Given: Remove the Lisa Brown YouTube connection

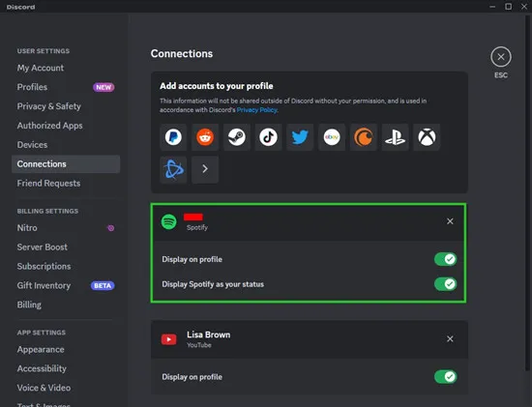Looking at the screenshot, I should (450, 339).
